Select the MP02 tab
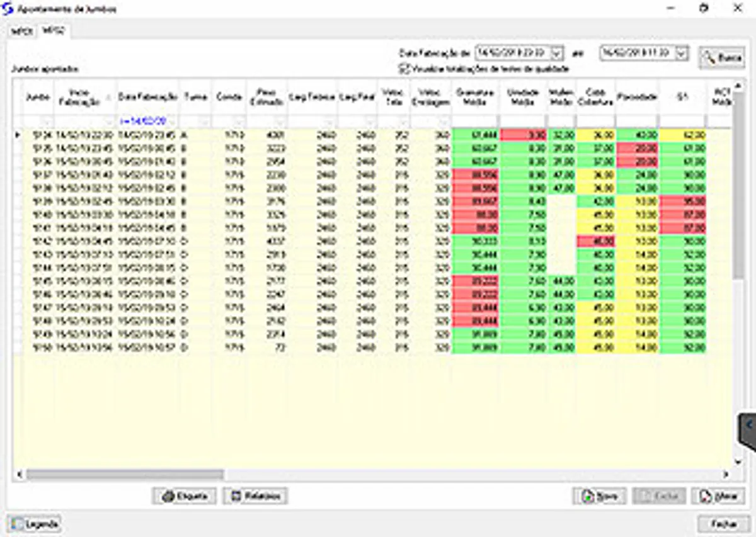The height and width of the screenshot is (537, 756). [54, 30]
